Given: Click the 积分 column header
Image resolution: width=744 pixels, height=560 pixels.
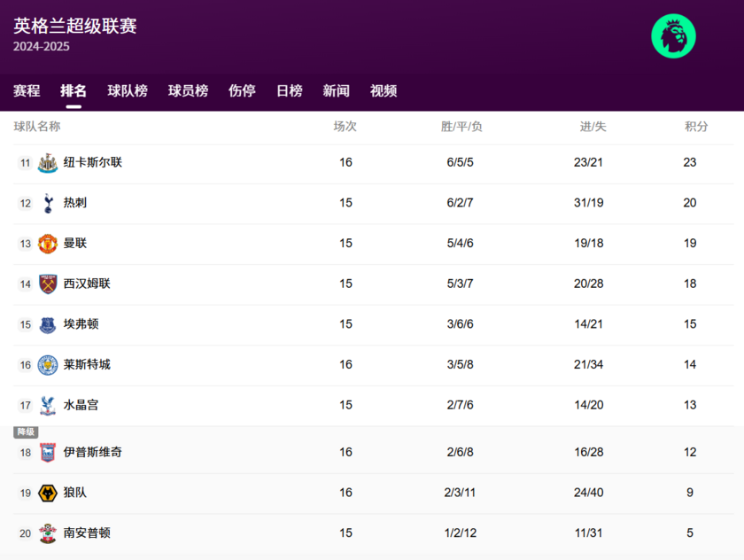Looking at the screenshot, I should pos(696,127).
